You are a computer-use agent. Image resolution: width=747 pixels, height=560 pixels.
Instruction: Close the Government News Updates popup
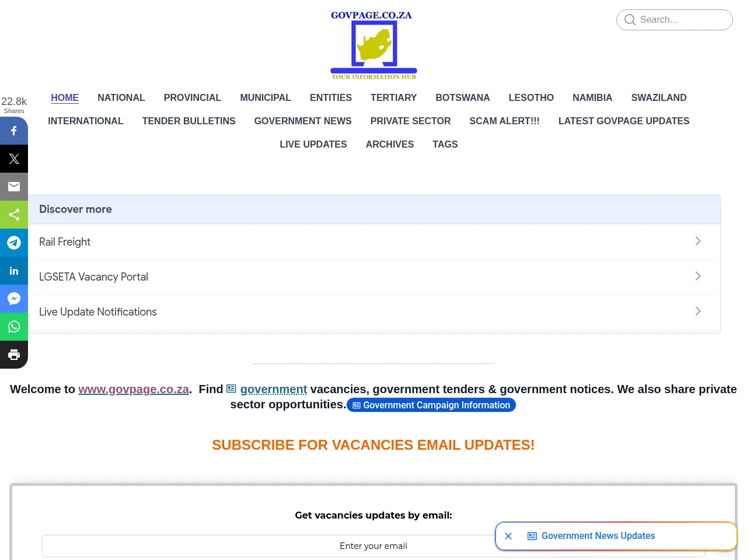point(508,536)
